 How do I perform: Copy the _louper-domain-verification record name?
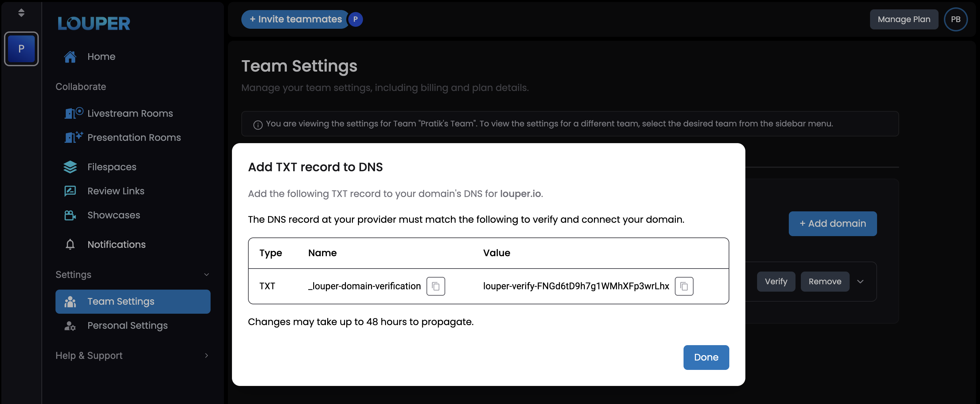click(x=436, y=286)
